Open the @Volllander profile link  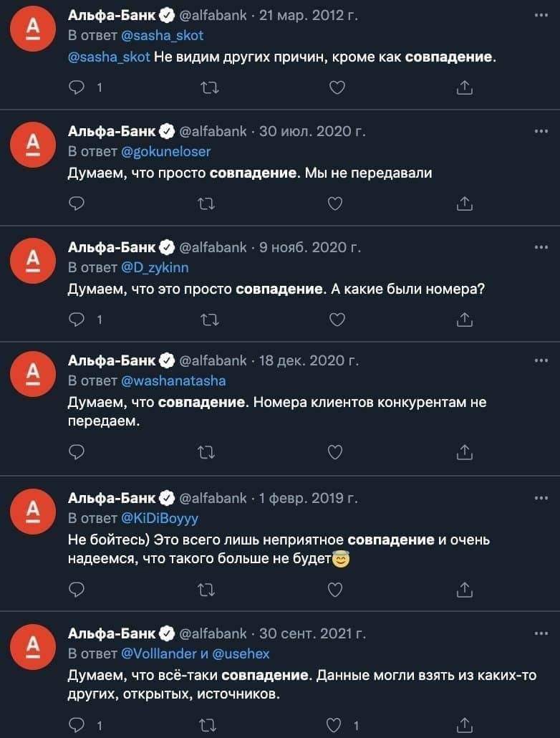click(x=158, y=653)
